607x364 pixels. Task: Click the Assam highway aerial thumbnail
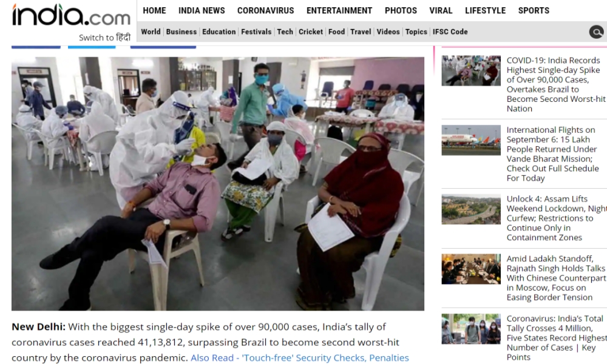click(x=471, y=209)
